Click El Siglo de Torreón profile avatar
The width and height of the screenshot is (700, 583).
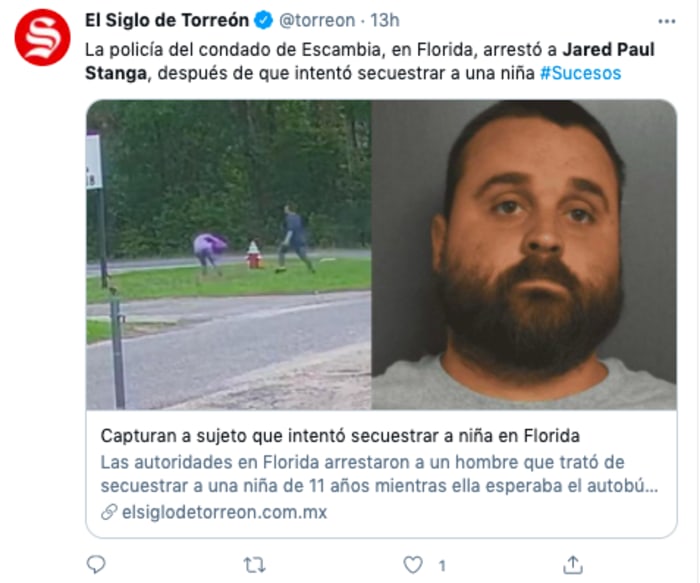(42, 37)
